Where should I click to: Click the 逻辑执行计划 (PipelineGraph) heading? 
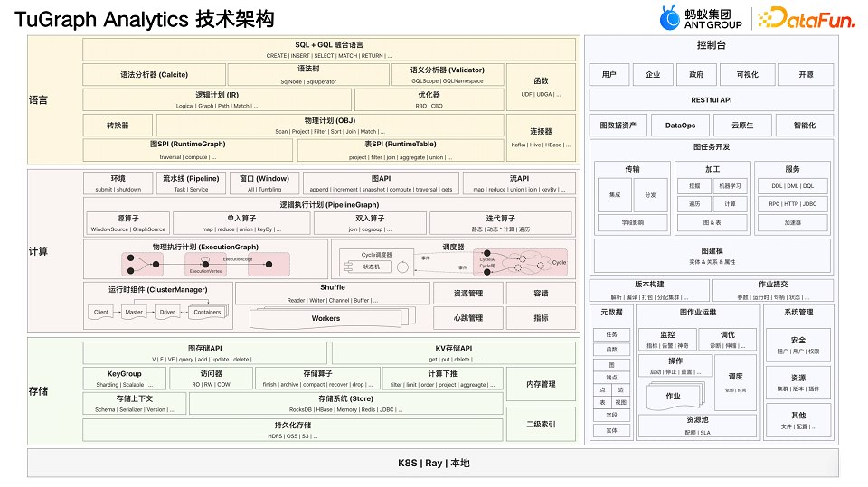click(329, 205)
